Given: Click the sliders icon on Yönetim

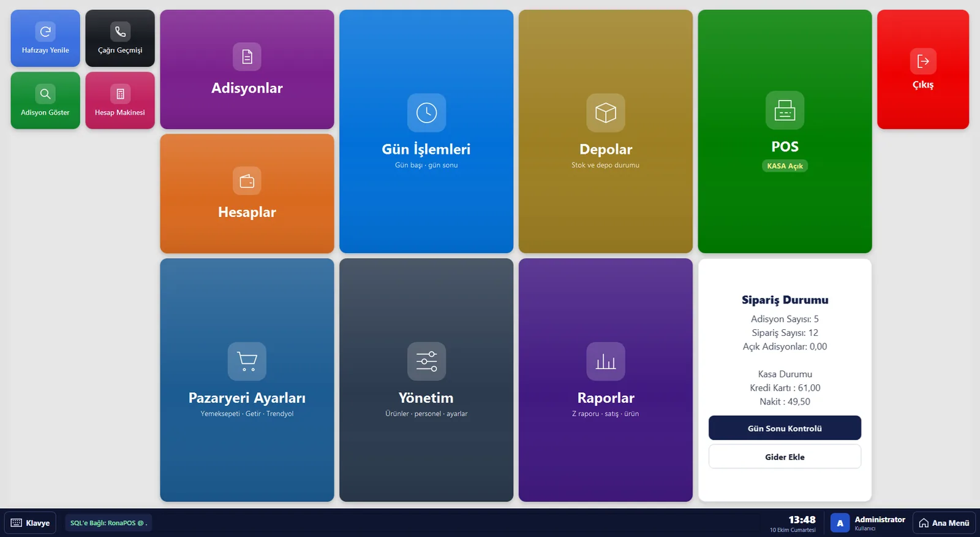Looking at the screenshot, I should click(x=426, y=361).
